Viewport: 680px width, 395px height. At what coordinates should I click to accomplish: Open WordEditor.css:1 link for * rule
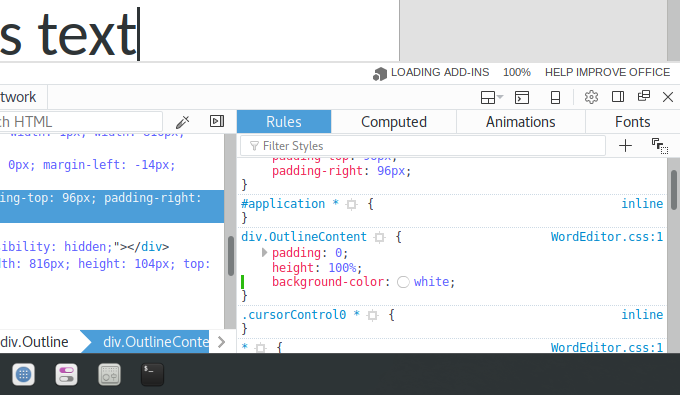607,347
